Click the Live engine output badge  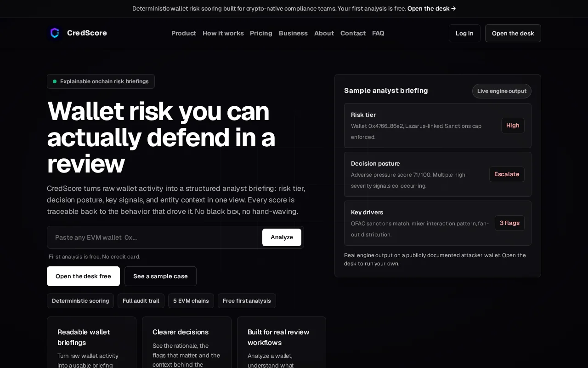click(502, 91)
